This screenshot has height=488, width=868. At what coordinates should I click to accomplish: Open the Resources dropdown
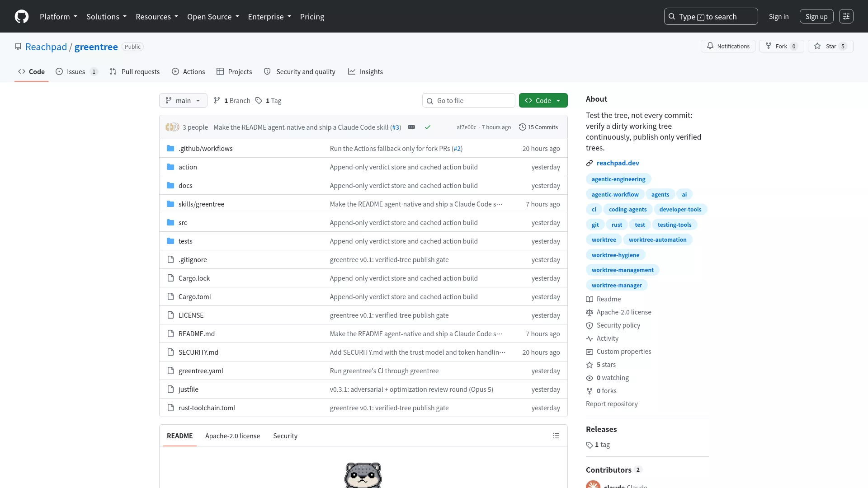[x=157, y=17]
